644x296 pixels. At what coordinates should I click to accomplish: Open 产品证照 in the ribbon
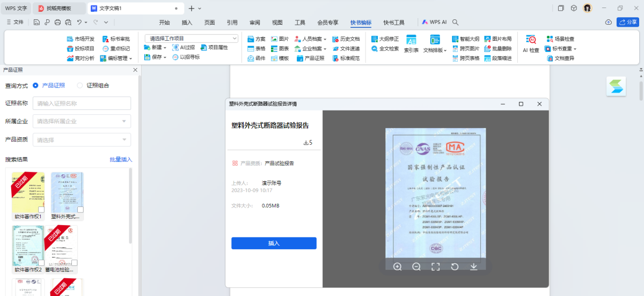pyautogui.click(x=310, y=58)
